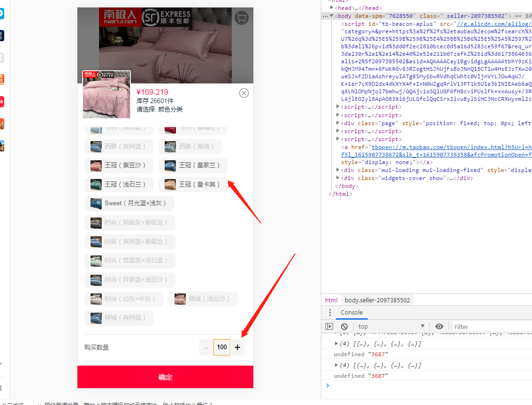Screen dimensions: 532x405
Task: Select the 时尚（宾利蓝+香槟金）option
Action: point(129,242)
